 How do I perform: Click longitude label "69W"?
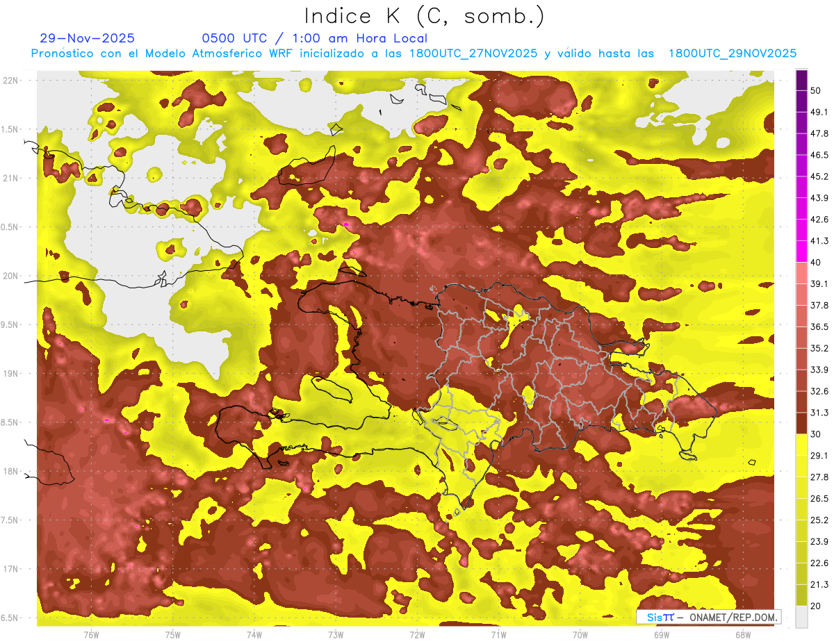click(x=662, y=635)
